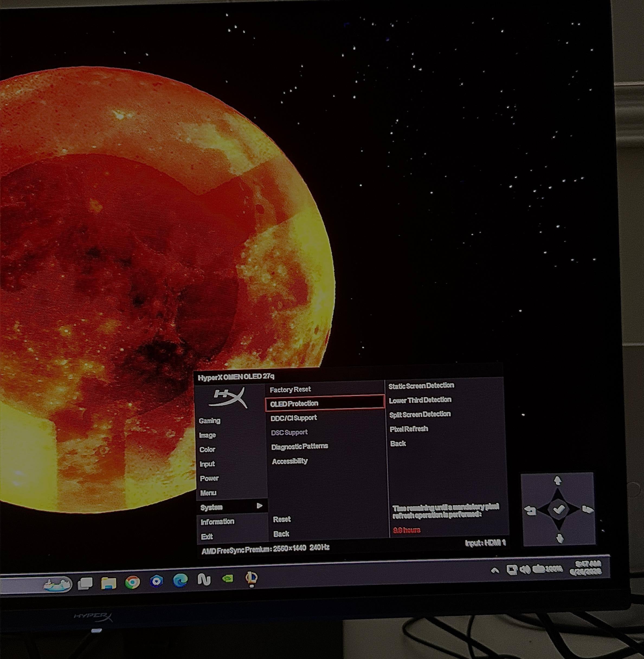Select Factory Reset in the System submenu
This screenshot has height=659, width=644.
click(290, 389)
